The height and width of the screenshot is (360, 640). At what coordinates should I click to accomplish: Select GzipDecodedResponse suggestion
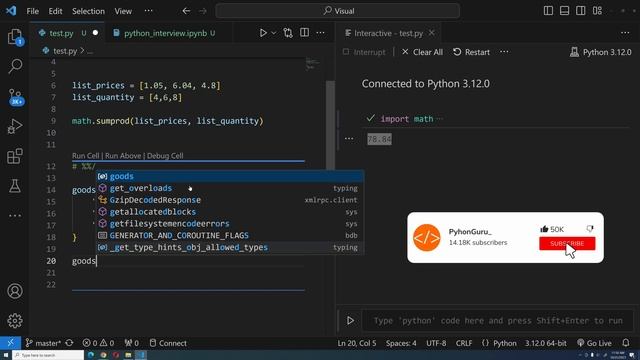(230, 200)
